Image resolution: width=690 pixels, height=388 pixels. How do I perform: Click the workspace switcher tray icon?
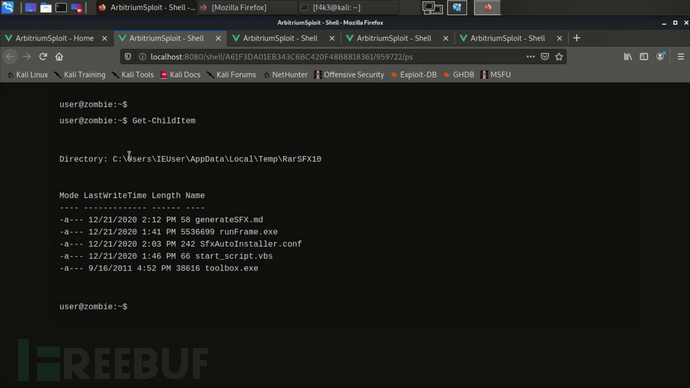(x=457, y=7)
